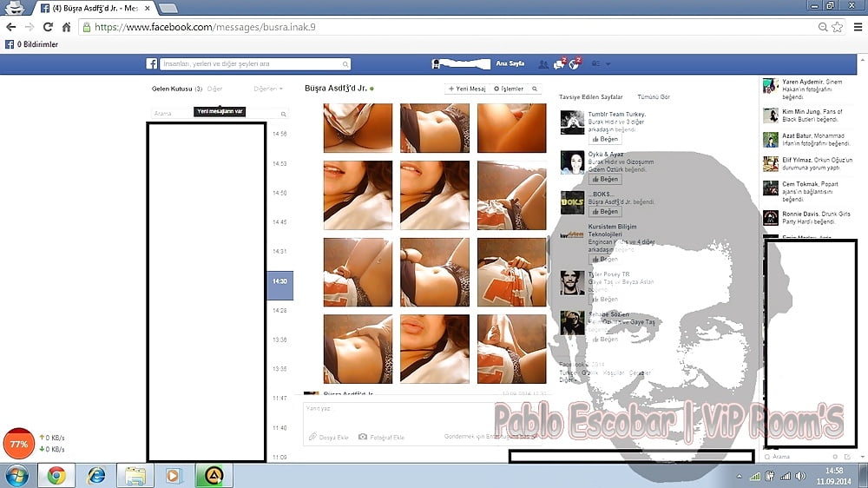Open chat sidebar settings gear
The image size is (868, 488).
click(x=835, y=457)
